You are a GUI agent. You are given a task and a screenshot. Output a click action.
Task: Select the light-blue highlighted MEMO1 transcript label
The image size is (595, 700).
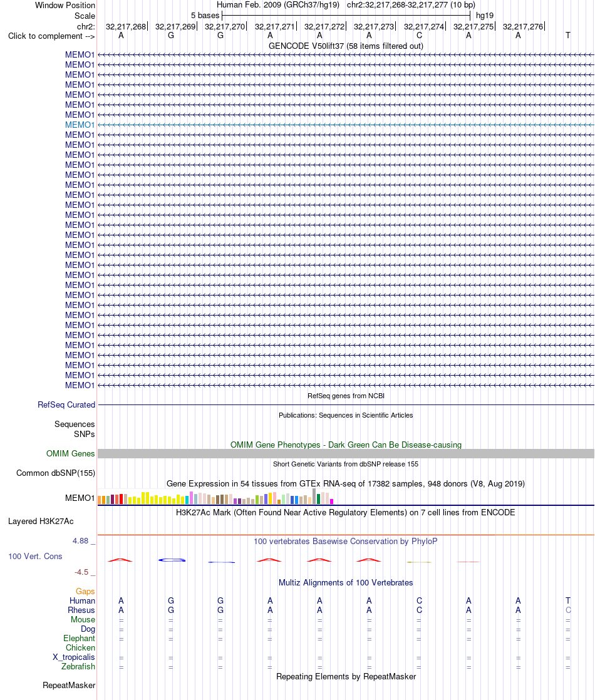[x=80, y=125]
